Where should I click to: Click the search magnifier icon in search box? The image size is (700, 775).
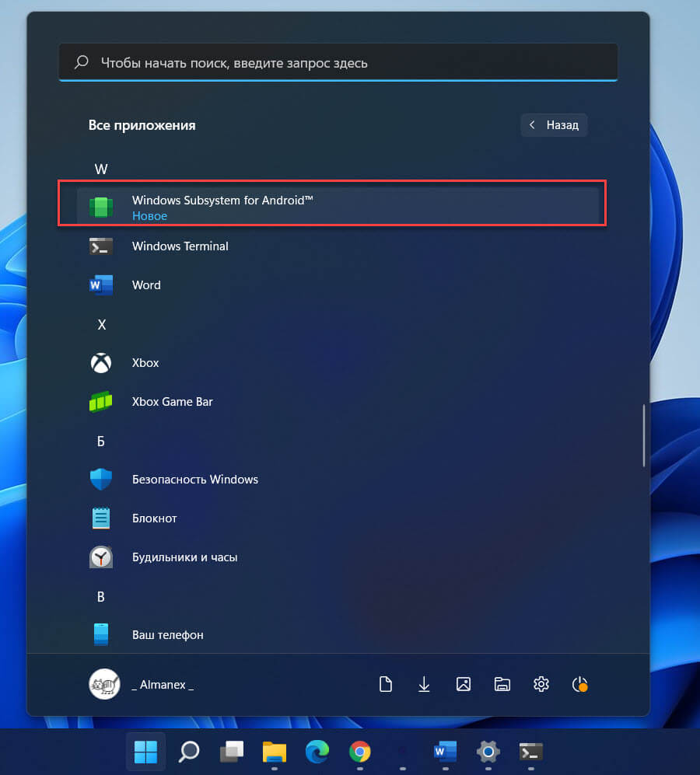tap(81, 62)
